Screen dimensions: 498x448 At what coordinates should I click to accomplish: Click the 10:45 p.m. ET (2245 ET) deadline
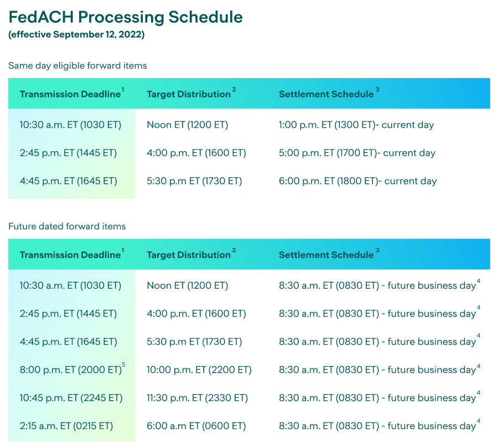pyautogui.click(x=71, y=398)
